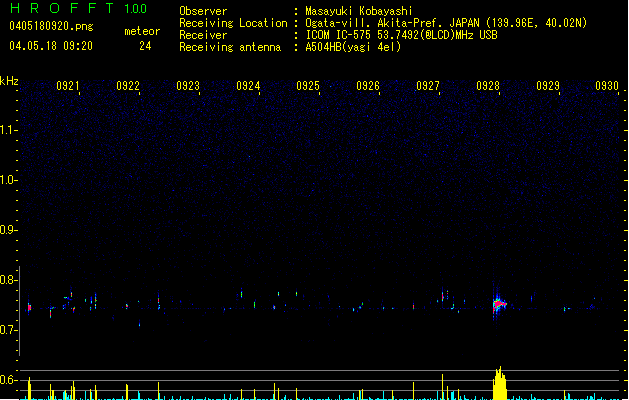Image resolution: width=629 pixels, height=400 pixels.
Task: Click the 0.9 kHz axis label
Action: click(x=8, y=230)
